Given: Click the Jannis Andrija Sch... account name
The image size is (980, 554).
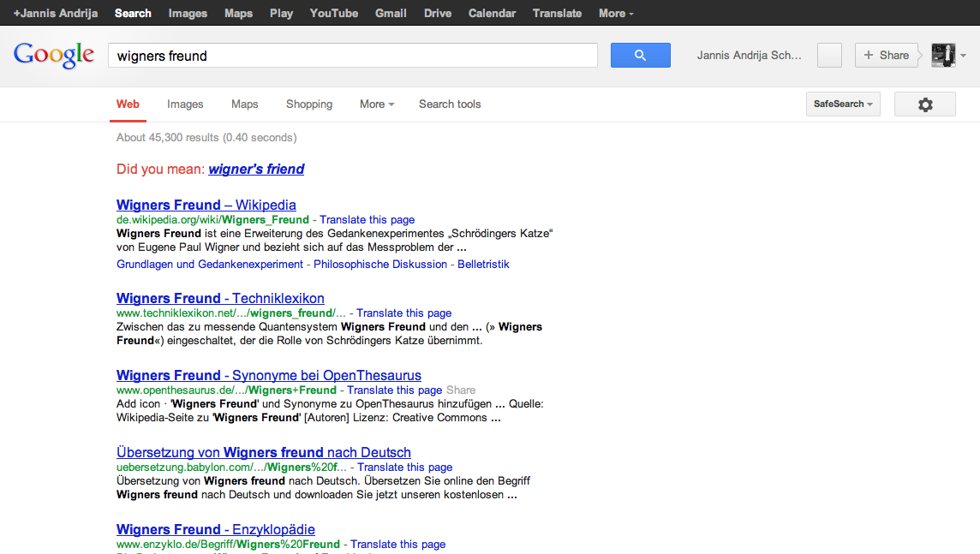Looking at the screenshot, I should [x=750, y=55].
